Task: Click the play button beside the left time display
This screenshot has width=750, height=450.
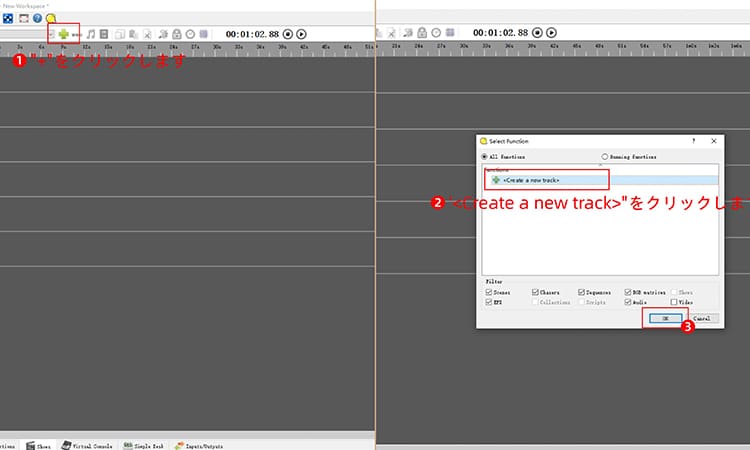Action: click(x=301, y=34)
